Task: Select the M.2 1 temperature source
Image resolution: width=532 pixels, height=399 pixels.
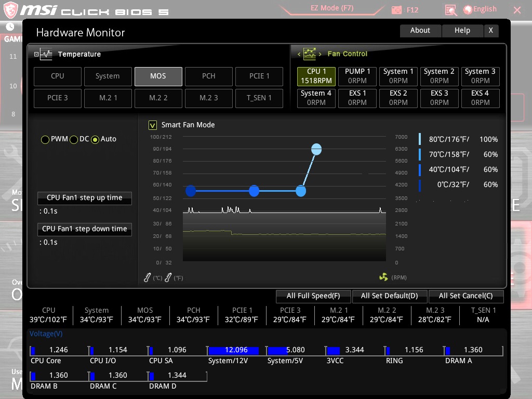Action: pos(108,98)
